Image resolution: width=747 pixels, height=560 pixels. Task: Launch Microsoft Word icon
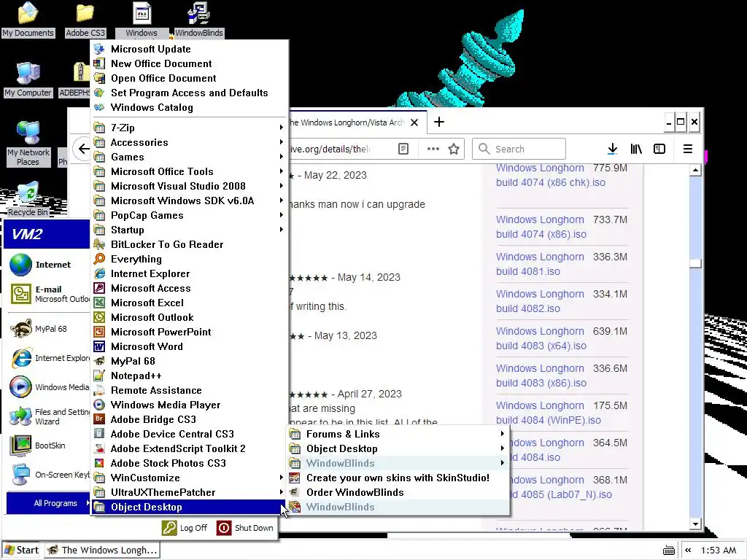coord(99,346)
